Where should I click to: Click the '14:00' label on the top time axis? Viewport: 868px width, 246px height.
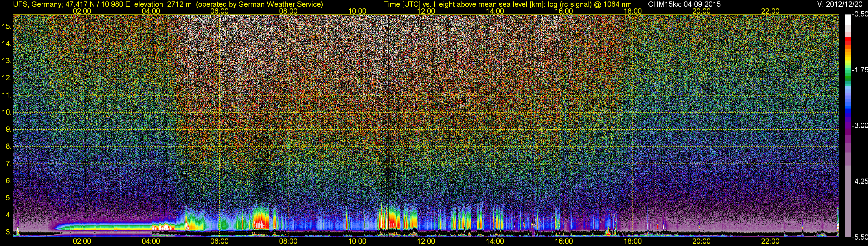pyautogui.click(x=495, y=11)
